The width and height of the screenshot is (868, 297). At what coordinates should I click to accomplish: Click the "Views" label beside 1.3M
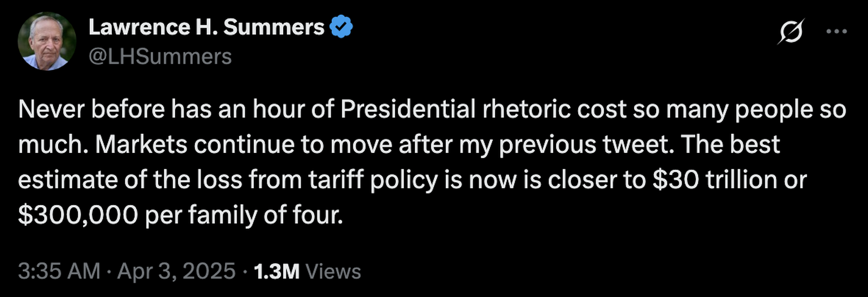[333, 271]
